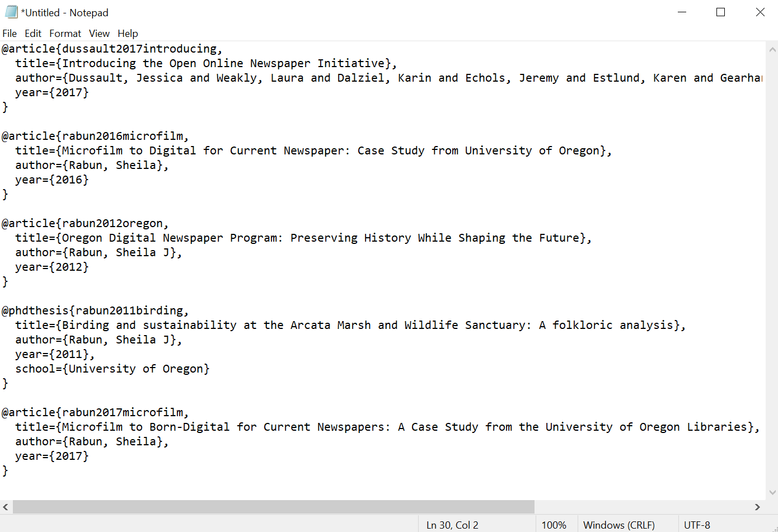Click the author line under rabun2012oregon entry

(x=99, y=252)
